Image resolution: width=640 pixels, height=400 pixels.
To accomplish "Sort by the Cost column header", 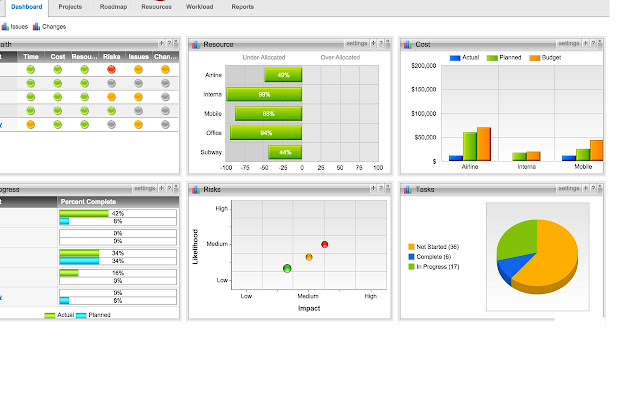I will tap(58, 57).
